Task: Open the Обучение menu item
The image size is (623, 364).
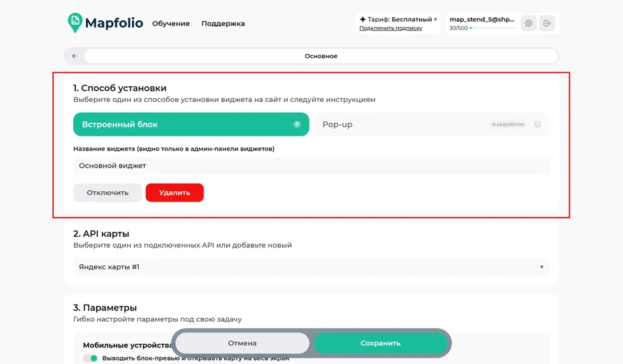Action: coord(171,24)
